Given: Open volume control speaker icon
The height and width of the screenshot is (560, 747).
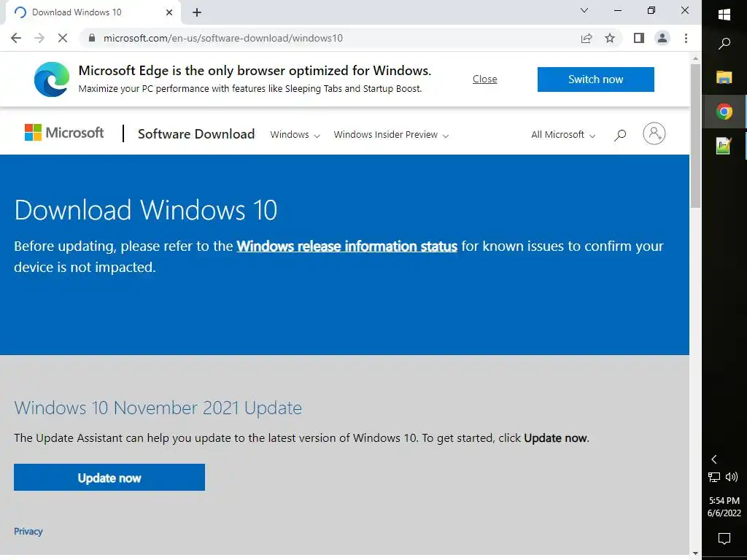Looking at the screenshot, I should tap(731, 477).
